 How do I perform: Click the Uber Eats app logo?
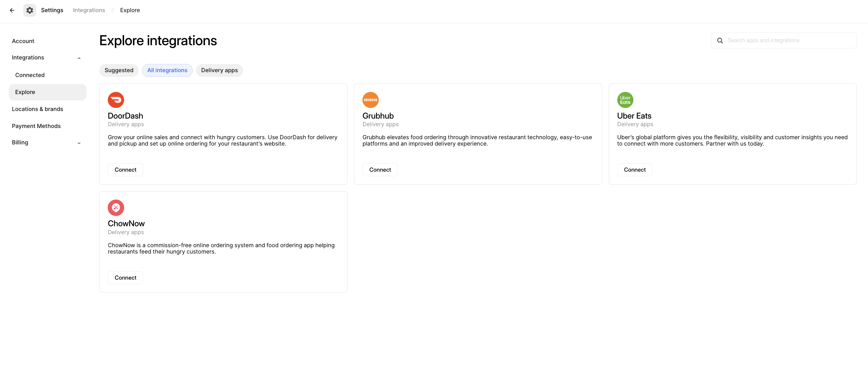[625, 100]
